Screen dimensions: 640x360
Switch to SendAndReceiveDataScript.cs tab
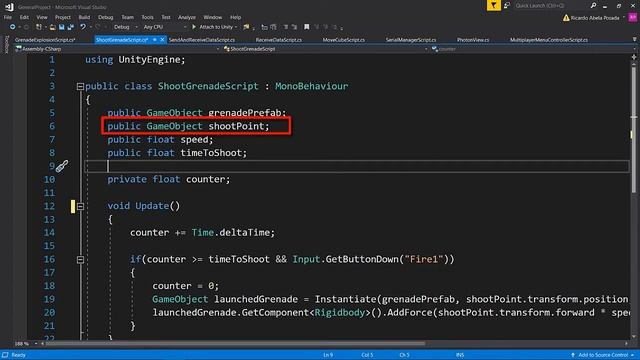pos(202,40)
